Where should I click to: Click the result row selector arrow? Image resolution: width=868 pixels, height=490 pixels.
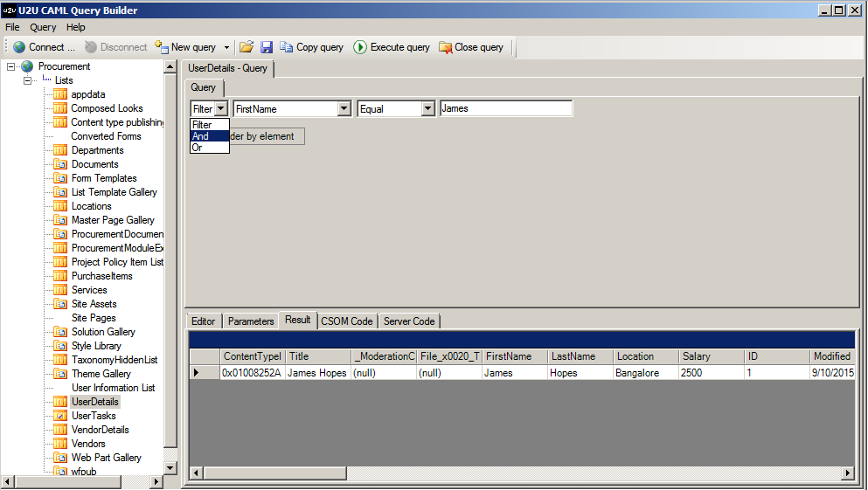point(196,373)
